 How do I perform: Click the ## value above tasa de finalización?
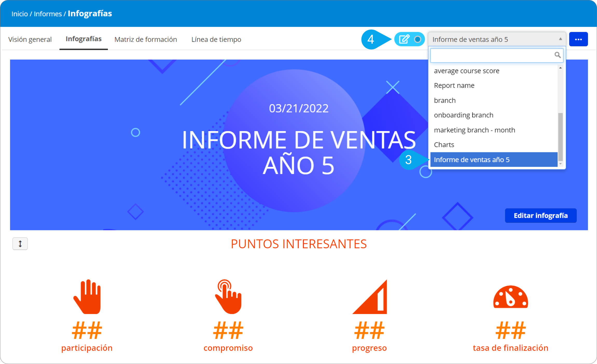pos(511,330)
